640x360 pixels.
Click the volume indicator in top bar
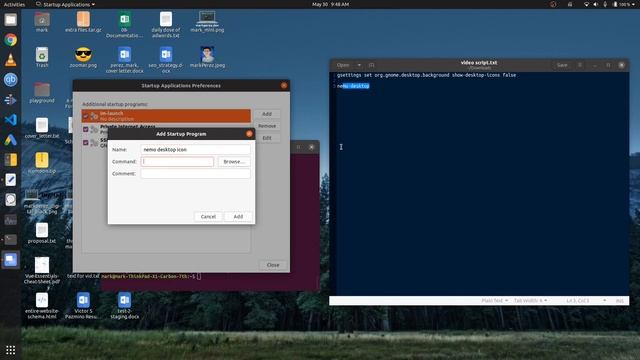(x=596, y=4)
